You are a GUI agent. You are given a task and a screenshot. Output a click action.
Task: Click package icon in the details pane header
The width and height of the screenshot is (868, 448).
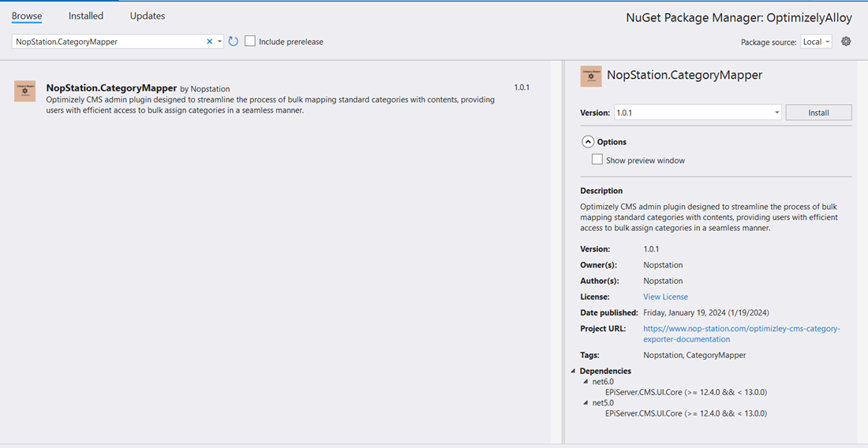tap(591, 76)
